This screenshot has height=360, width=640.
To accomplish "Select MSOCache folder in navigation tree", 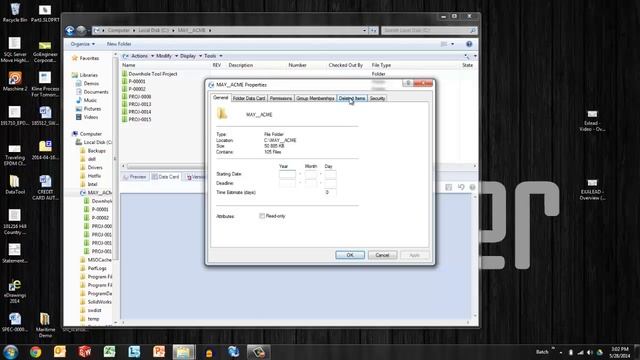I will [x=99, y=260].
